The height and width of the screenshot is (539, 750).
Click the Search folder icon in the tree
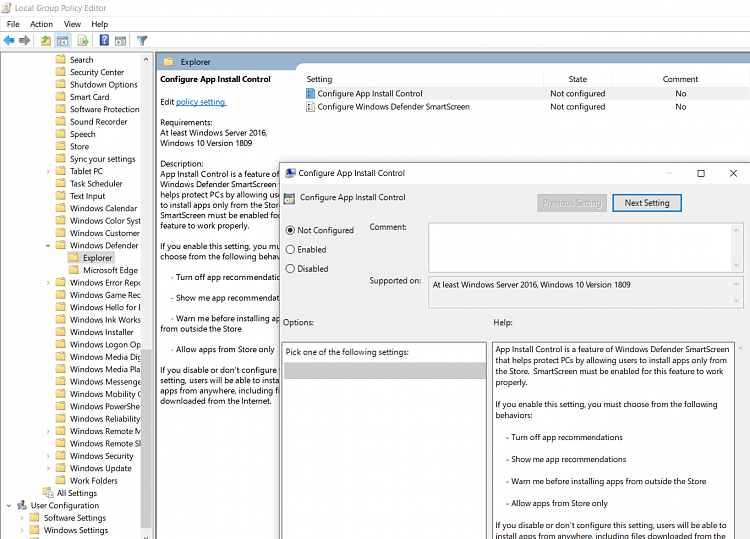click(x=60, y=59)
